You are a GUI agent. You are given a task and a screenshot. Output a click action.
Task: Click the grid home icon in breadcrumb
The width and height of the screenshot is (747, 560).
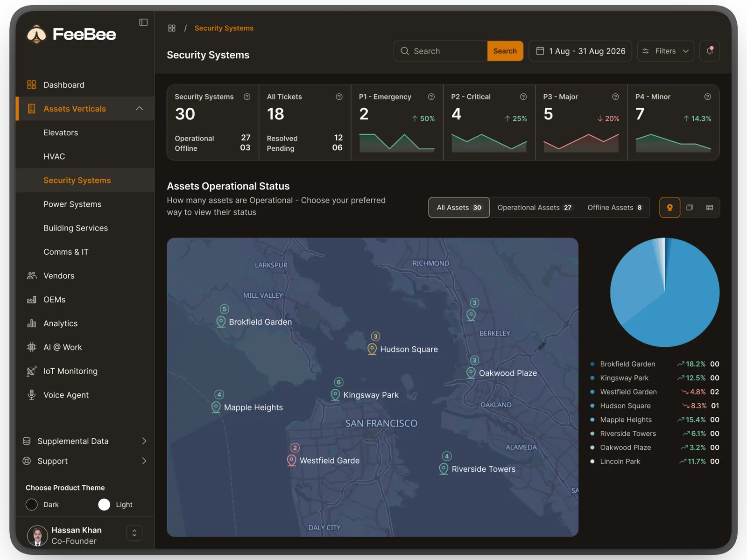pos(172,28)
